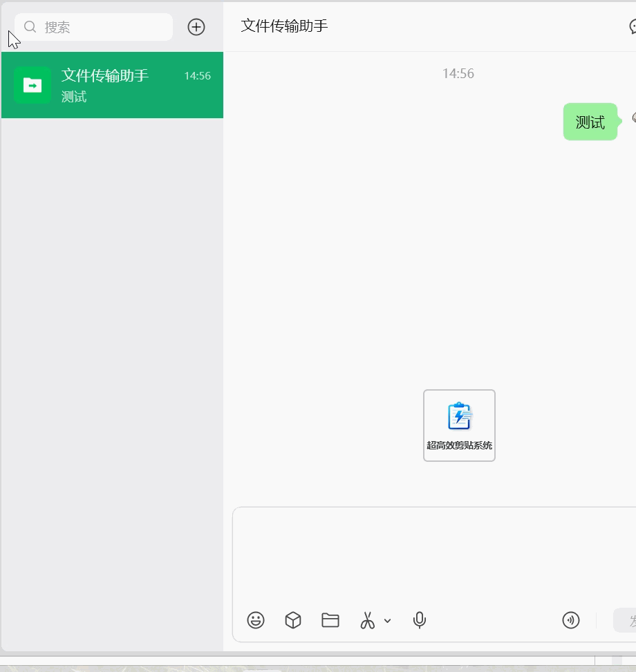Click the 14:56 timestamp above the messages
Image resolution: width=636 pixels, height=672 pixels.
458,74
